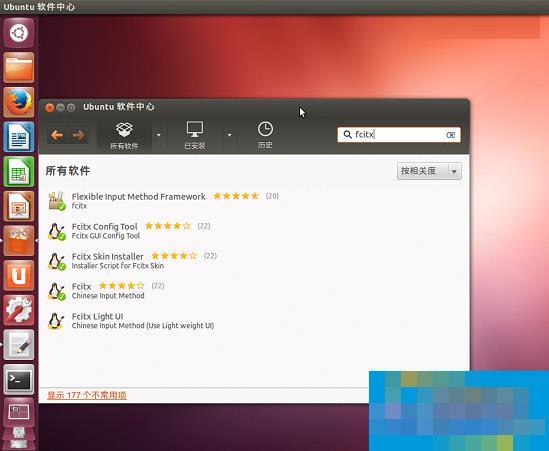Open LibreOffice Impress from the launcher
Viewport: 549px width, 451px height.
pyautogui.click(x=19, y=206)
